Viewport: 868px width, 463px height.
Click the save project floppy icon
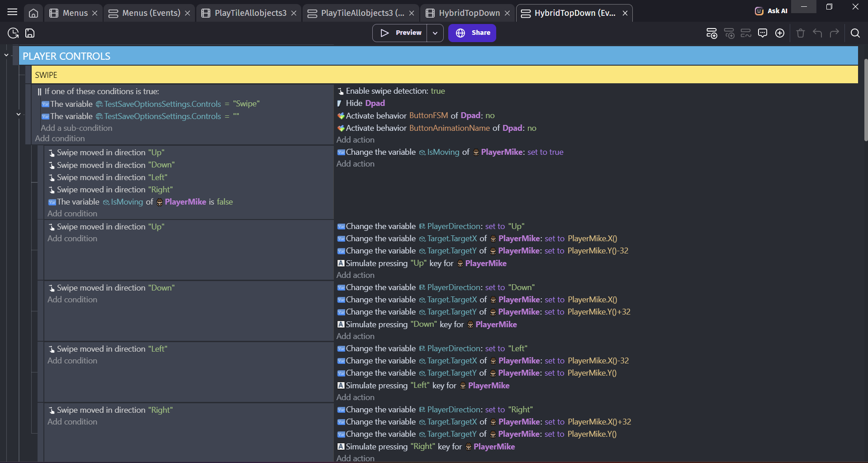pyautogui.click(x=30, y=33)
